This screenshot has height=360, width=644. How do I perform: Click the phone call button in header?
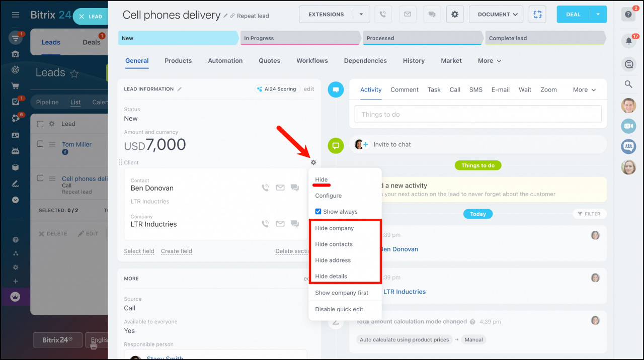click(x=383, y=15)
